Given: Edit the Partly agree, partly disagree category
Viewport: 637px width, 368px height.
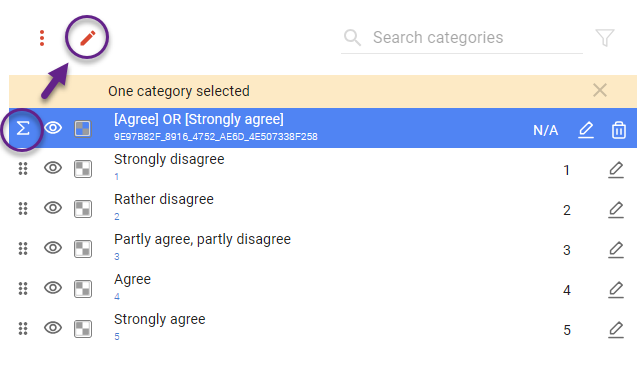Looking at the screenshot, I should (x=616, y=250).
